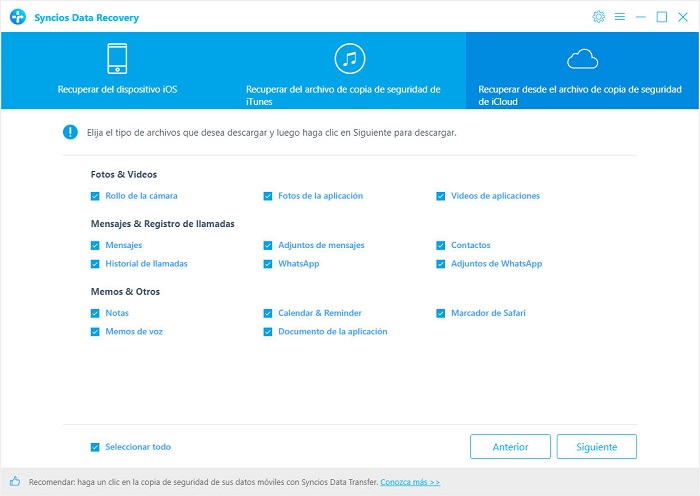Click the Syncios Data Recovery title text
The height and width of the screenshot is (496, 700).
(x=87, y=18)
